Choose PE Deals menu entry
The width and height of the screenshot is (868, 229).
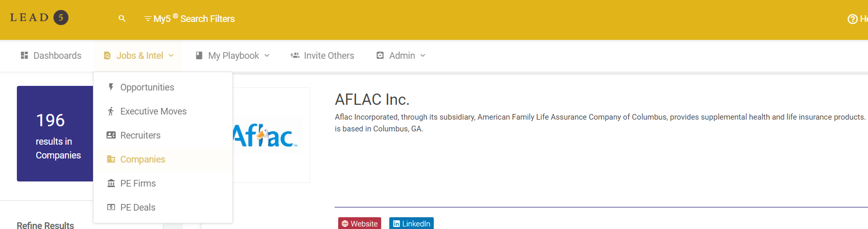pyautogui.click(x=137, y=208)
